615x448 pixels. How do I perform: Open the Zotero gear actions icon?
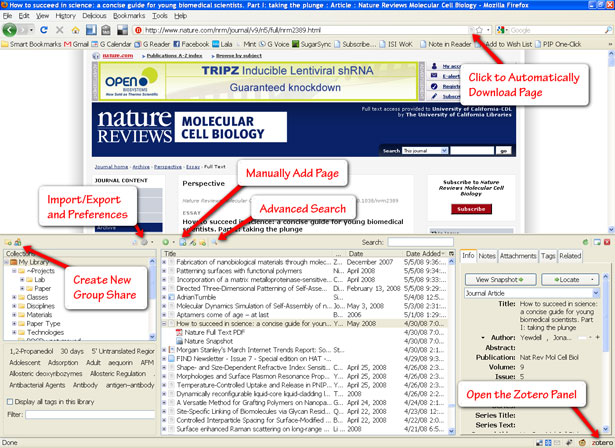(144, 242)
